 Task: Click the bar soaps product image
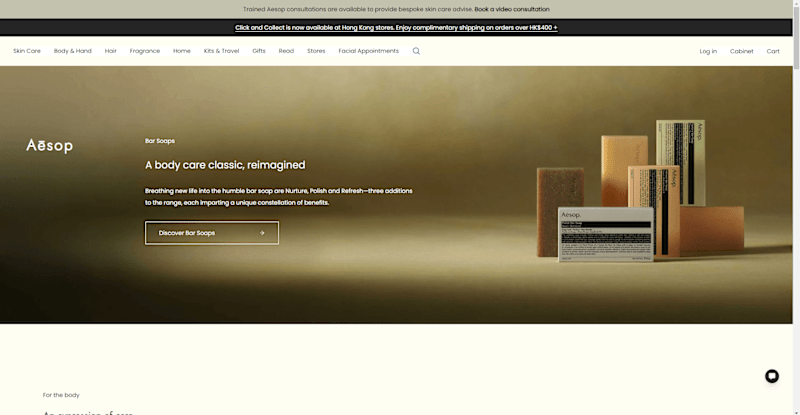[640, 191]
